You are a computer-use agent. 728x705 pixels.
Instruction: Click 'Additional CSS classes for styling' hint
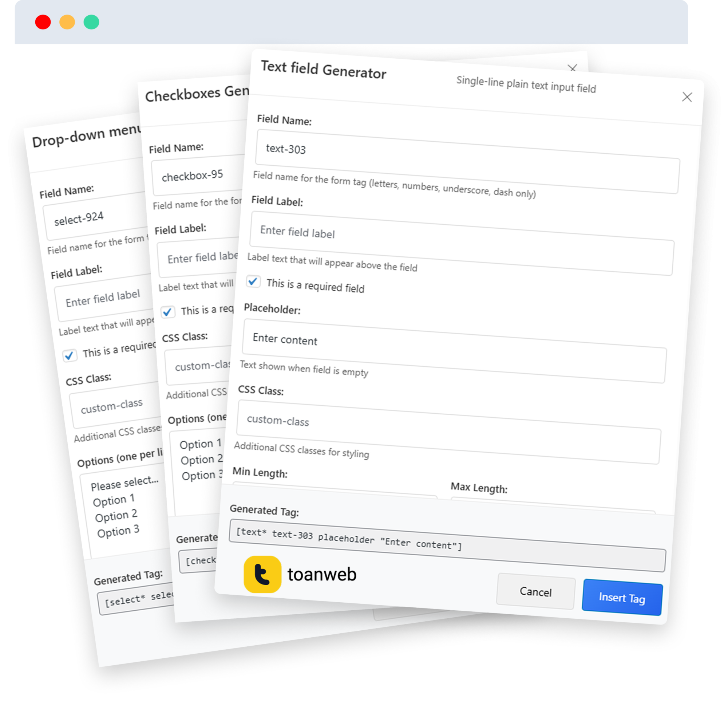(301, 450)
